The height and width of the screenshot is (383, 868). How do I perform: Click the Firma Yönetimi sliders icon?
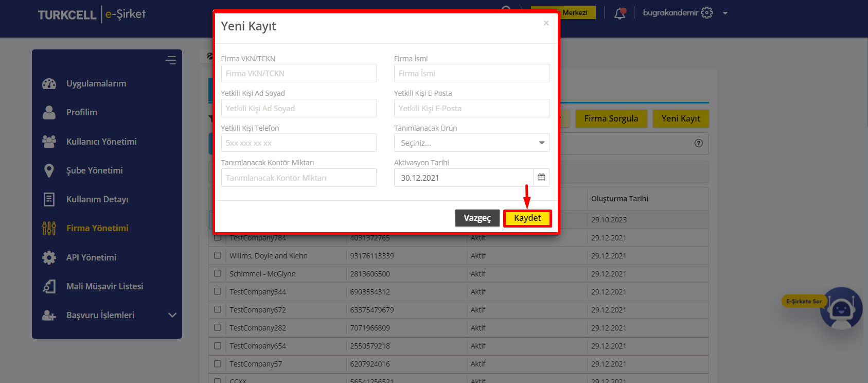pyautogui.click(x=49, y=228)
